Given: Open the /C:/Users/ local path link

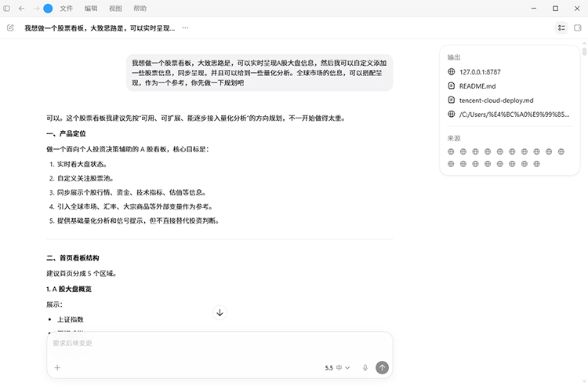Looking at the screenshot, I should click(x=514, y=115).
